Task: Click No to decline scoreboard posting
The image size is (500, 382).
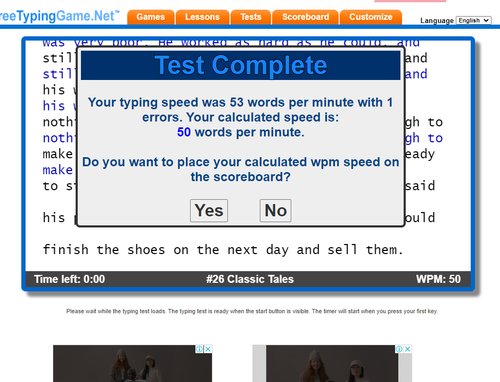Action: click(275, 210)
